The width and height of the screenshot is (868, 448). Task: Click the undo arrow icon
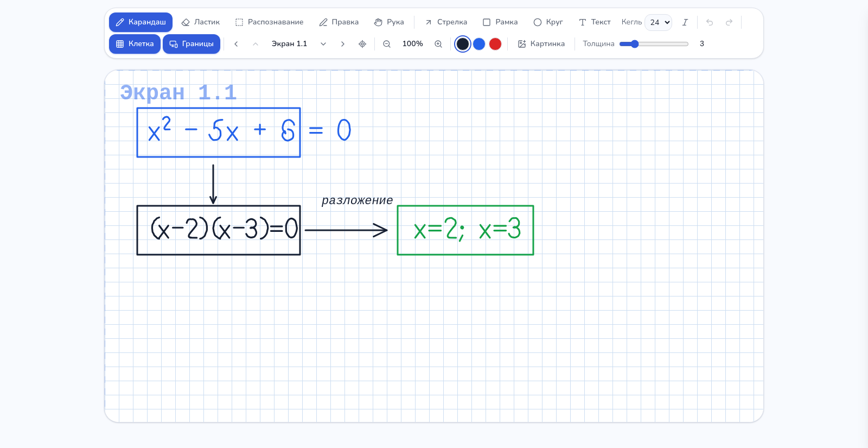710,22
